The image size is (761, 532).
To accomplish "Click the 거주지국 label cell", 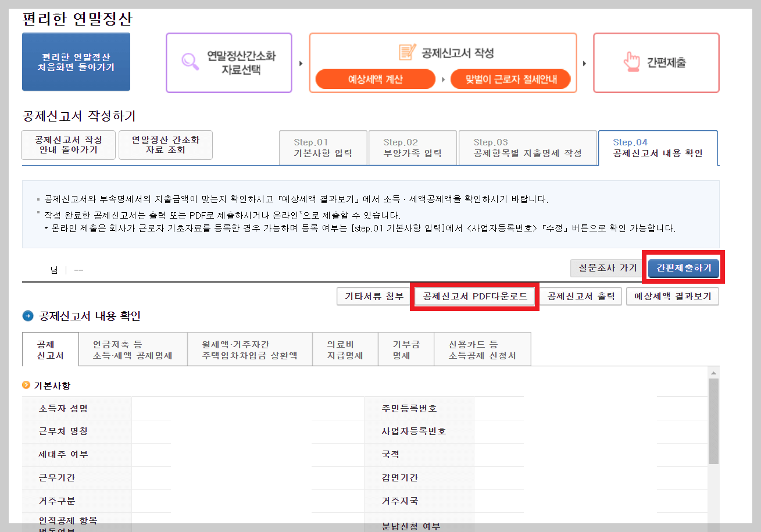I will point(419,501).
